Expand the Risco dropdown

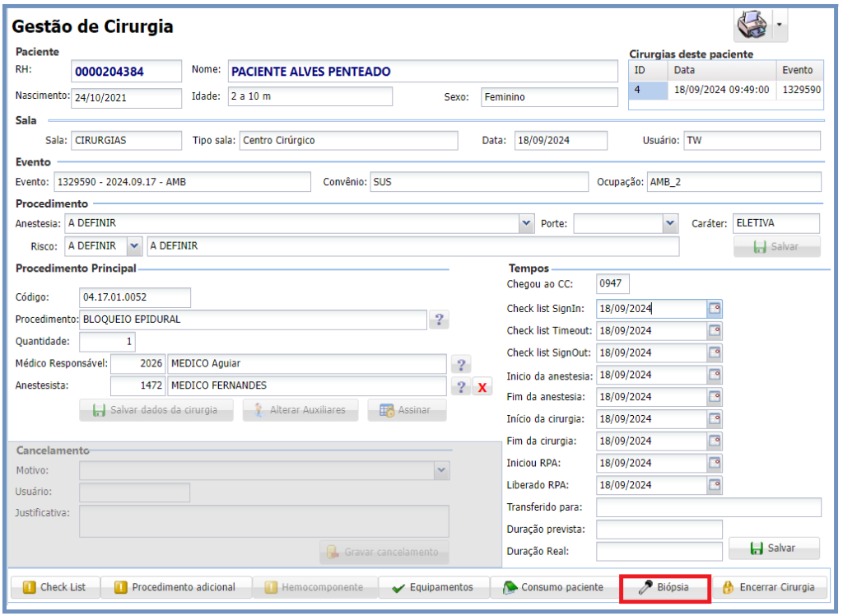coord(134,246)
